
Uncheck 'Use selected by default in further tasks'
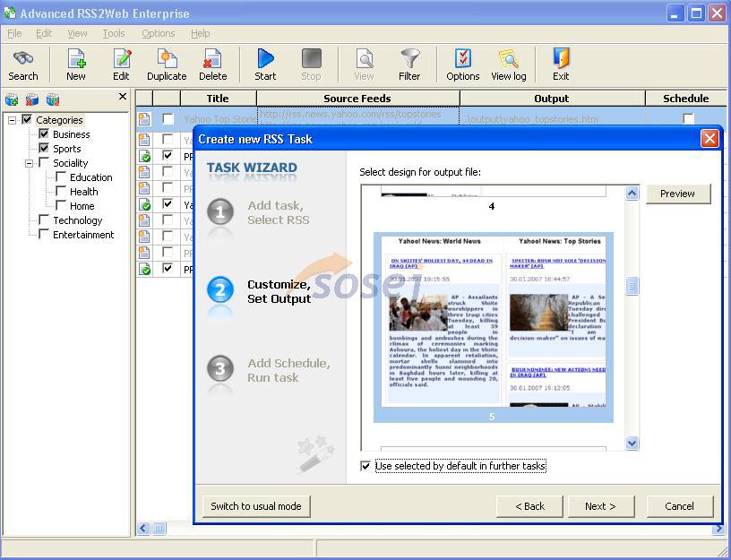[x=365, y=466]
